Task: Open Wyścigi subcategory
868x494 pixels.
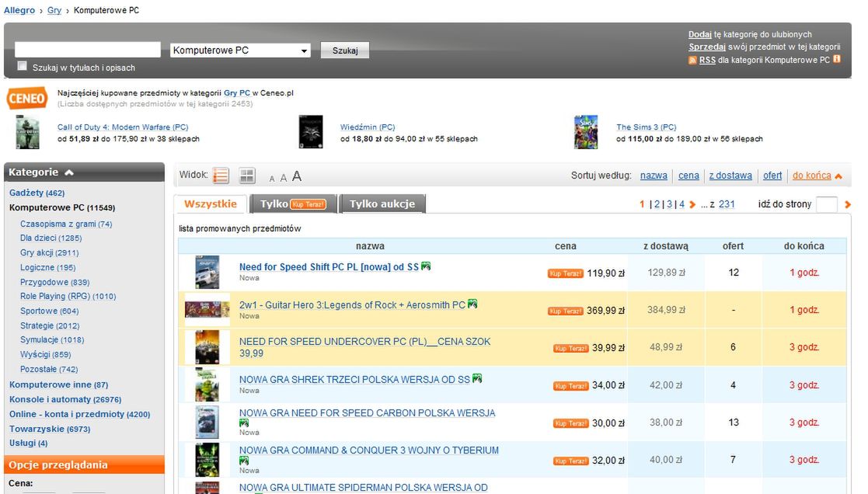Action: point(45,354)
